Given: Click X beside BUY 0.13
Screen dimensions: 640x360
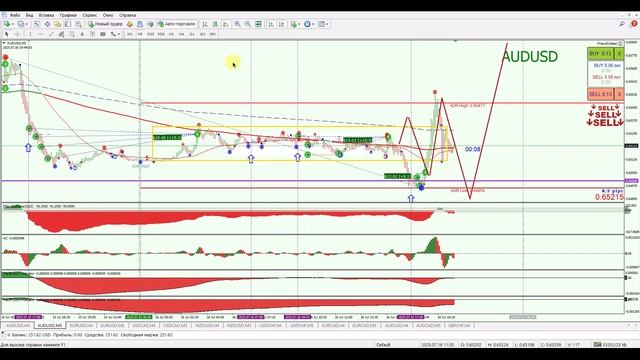Looking at the screenshot, I should [x=619, y=53].
